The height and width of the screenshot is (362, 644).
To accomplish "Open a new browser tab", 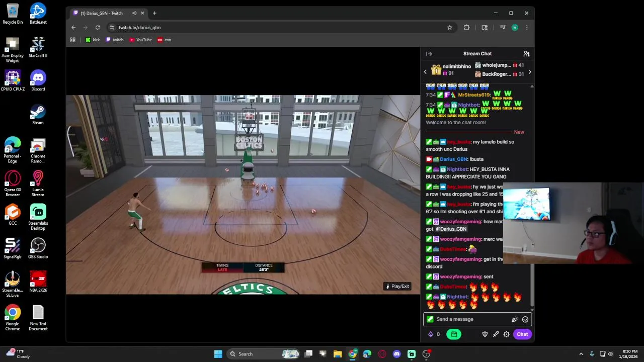I will pyautogui.click(x=154, y=13).
